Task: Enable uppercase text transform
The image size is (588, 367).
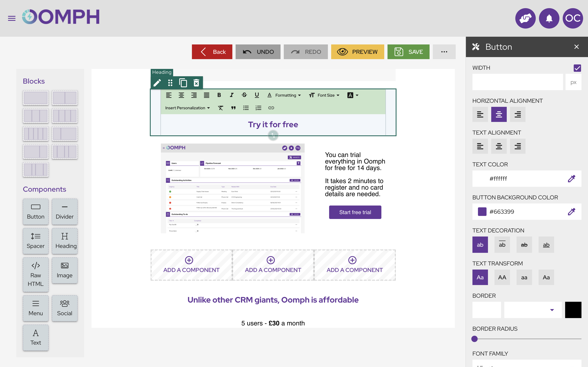Action: [x=502, y=277]
